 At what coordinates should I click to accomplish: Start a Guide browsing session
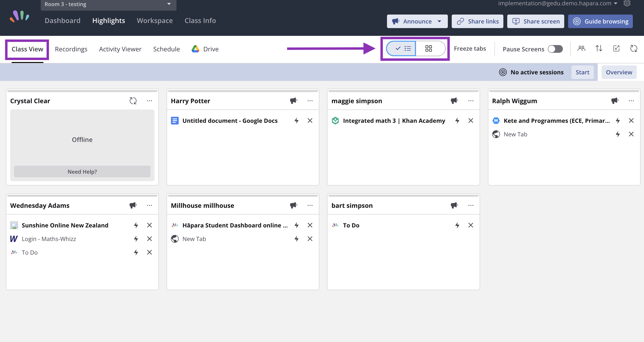[600, 21]
